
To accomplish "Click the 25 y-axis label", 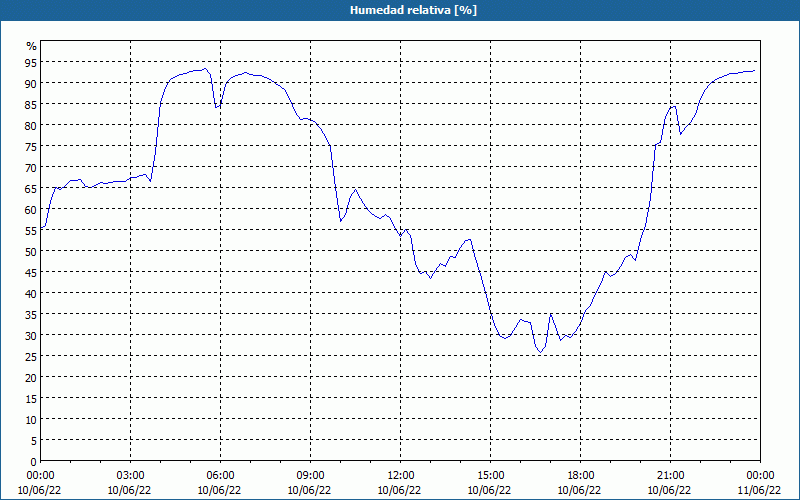I will point(31,356).
